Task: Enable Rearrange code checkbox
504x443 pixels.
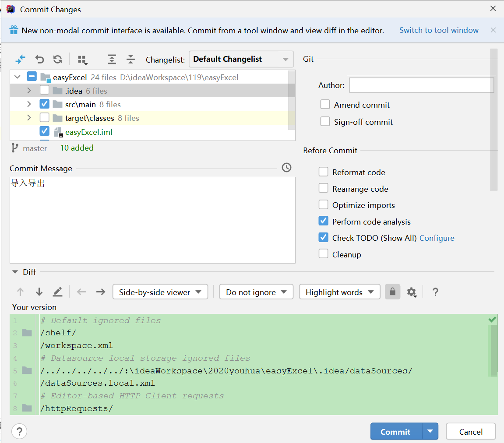Action: click(323, 188)
